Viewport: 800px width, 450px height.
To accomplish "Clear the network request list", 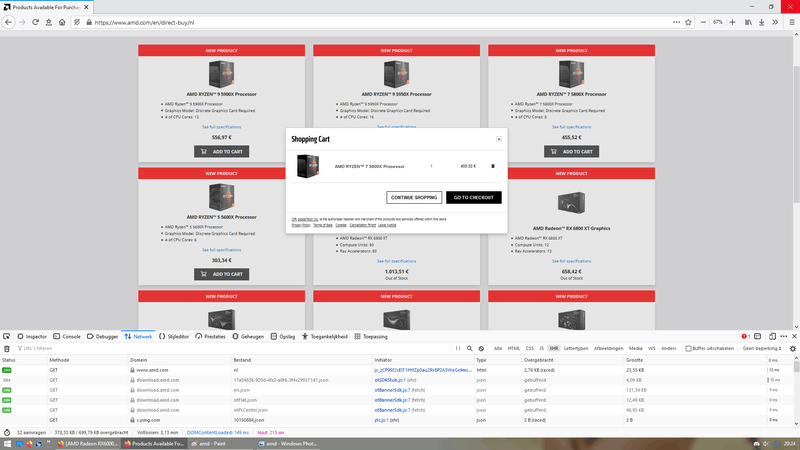I will (x=7, y=348).
